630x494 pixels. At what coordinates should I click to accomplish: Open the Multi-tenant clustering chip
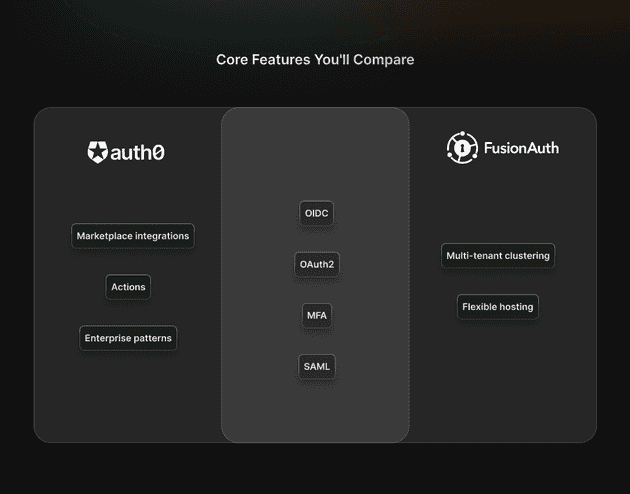tap(498, 256)
